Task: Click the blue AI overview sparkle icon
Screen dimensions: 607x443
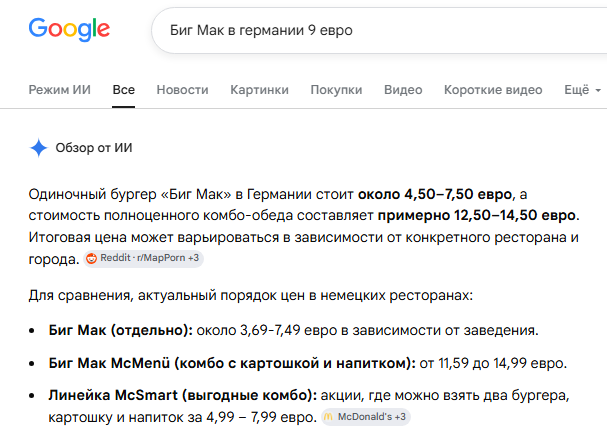Action: click(38, 148)
